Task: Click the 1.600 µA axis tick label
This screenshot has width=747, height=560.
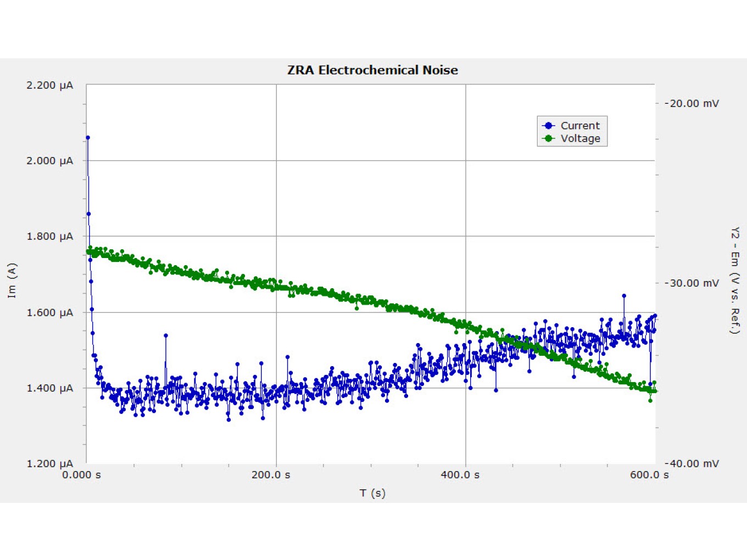Action: [x=49, y=312]
